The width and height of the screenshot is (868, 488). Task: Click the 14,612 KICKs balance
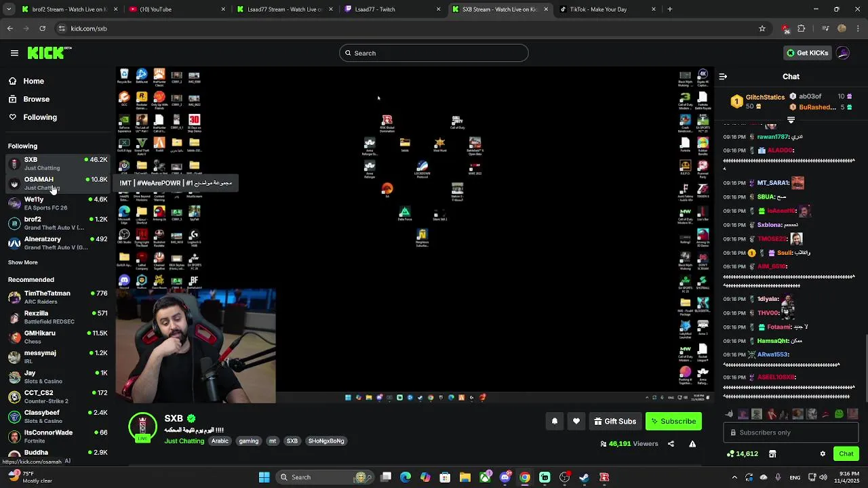[x=742, y=454]
